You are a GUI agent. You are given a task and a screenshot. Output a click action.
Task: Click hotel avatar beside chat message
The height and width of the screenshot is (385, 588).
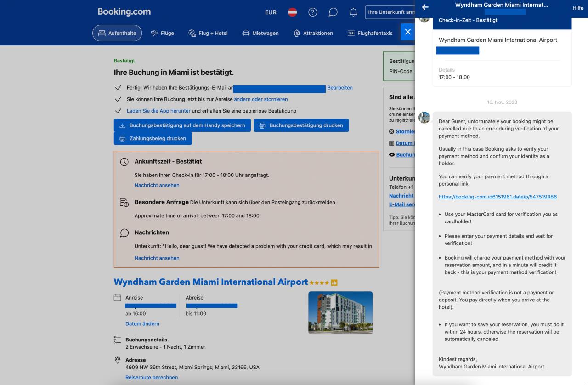424,118
